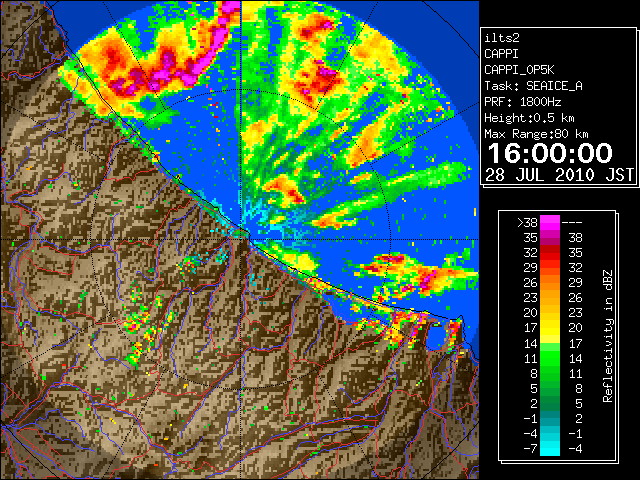The width and height of the screenshot is (640, 480).
Task: Click the 'Task: SEAICE_A' text
Action: tap(533, 86)
